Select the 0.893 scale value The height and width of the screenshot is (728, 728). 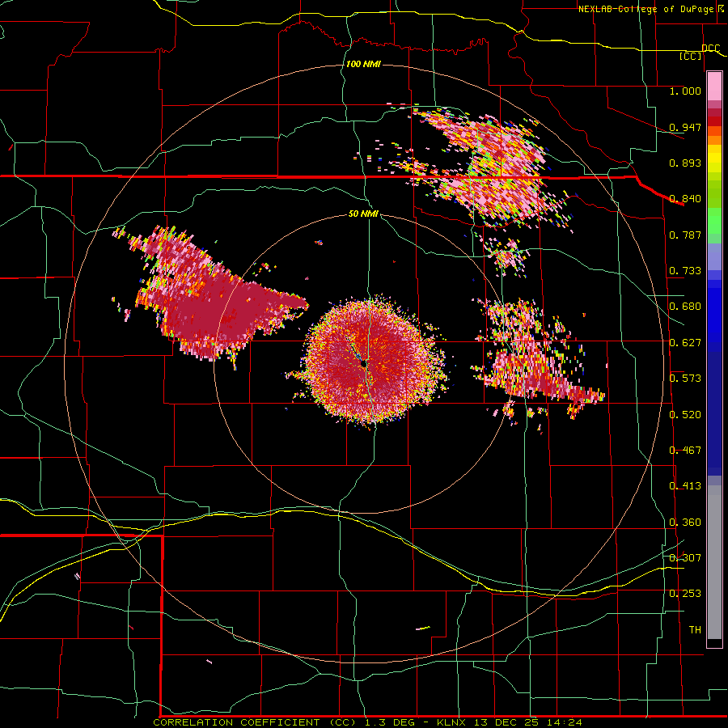click(x=685, y=163)
